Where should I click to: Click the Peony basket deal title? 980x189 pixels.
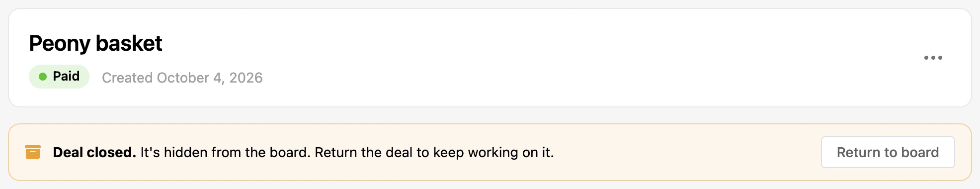pyautogui.click(x=95, y=44)
